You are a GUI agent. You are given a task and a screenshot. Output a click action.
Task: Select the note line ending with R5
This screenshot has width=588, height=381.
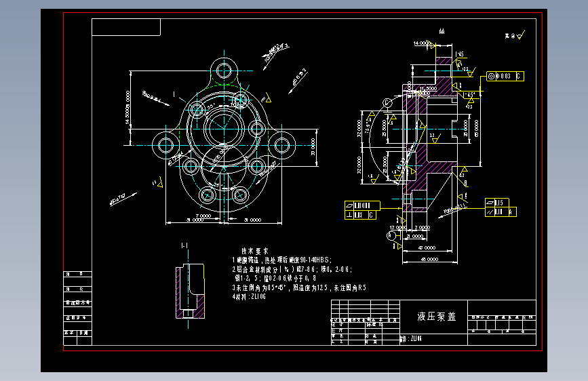pyautogui.click(x=299, y=287)
